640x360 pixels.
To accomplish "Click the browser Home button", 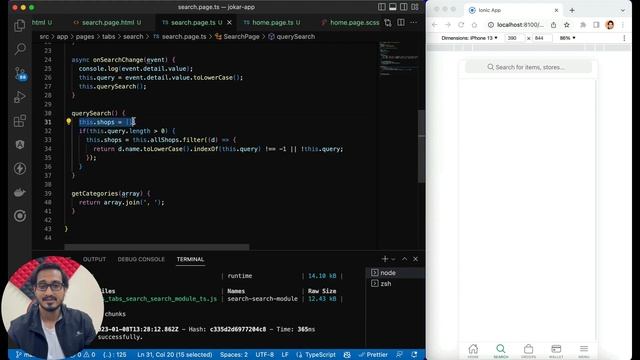I will pos(474,25).
